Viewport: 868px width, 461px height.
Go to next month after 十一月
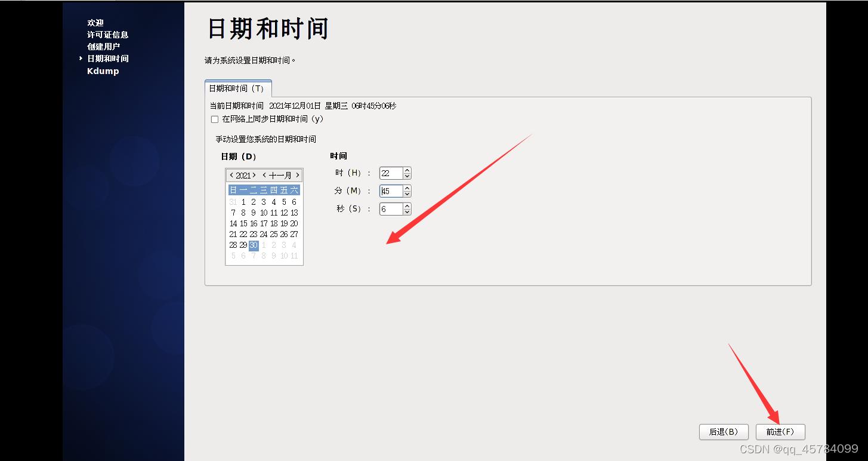pyautogui.click(x=297, y=176)
